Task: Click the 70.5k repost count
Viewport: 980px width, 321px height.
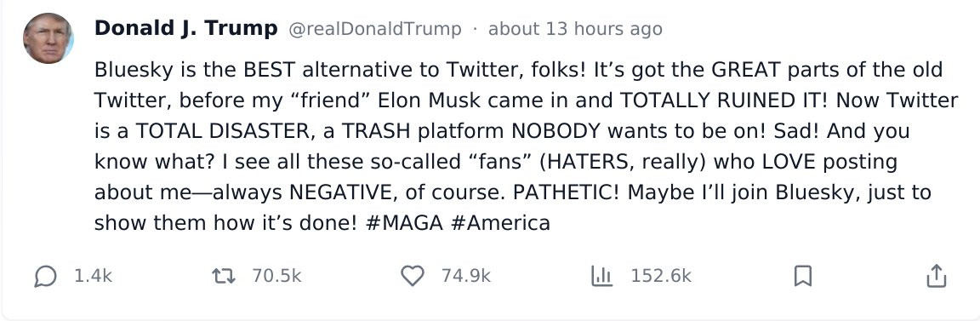Action: pos(276,276)
